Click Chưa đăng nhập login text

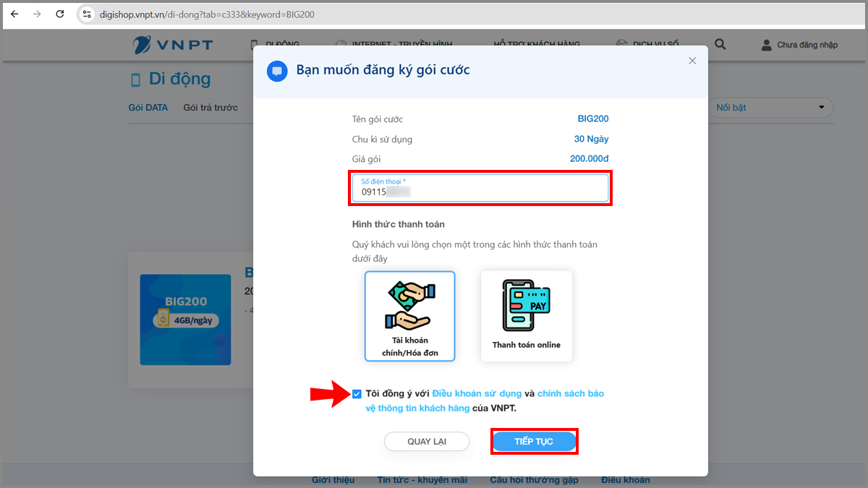(807, 45)
